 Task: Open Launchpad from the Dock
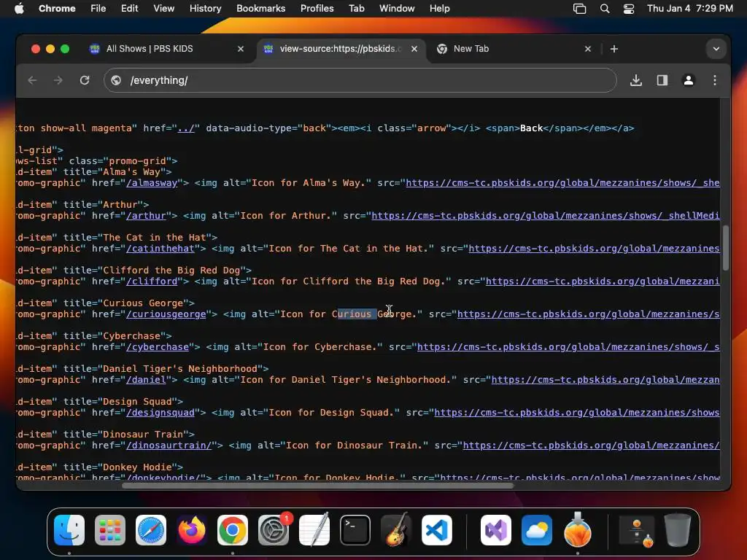click(110, 530)
